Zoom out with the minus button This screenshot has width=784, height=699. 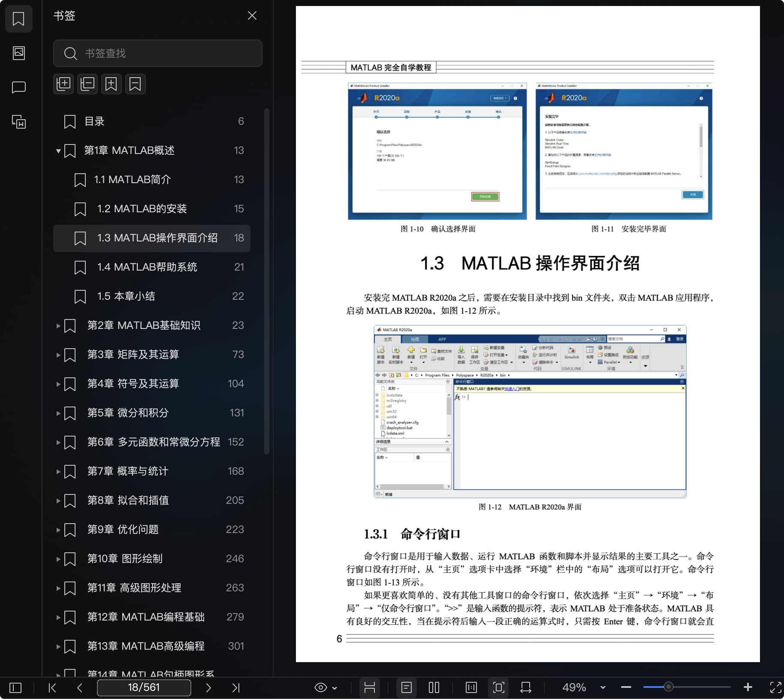point(626,687)
